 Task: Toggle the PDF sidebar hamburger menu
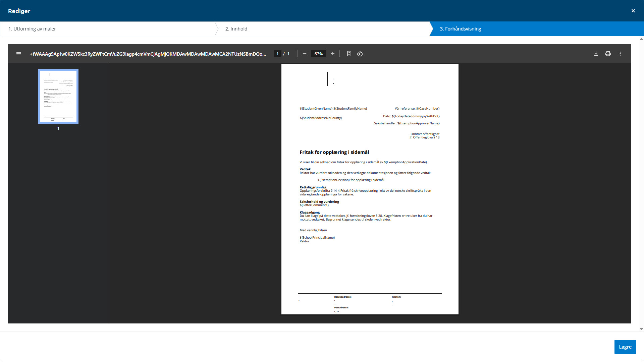click(x=19, y=54)
